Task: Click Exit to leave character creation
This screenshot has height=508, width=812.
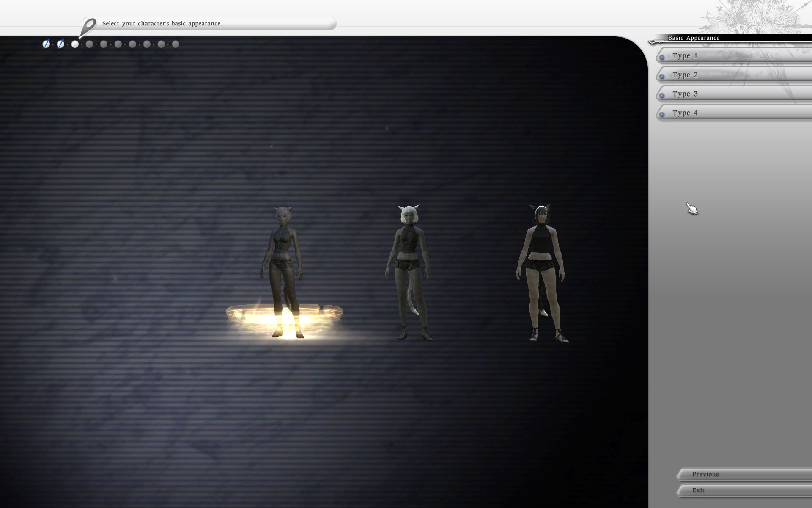Action: pos(744,490)
